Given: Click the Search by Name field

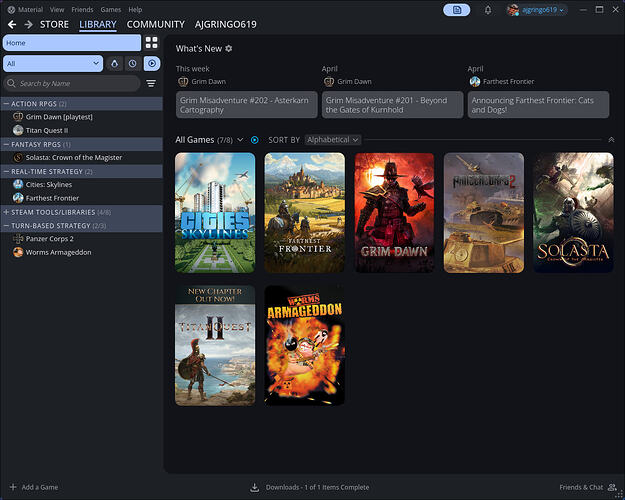Looking at the screenshot, I should (72, 83).
